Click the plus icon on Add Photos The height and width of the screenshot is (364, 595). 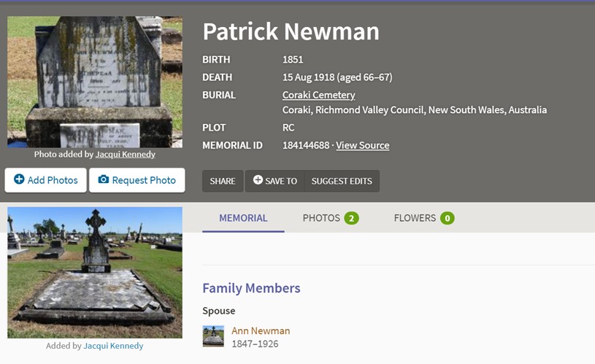tap(19, 180)
